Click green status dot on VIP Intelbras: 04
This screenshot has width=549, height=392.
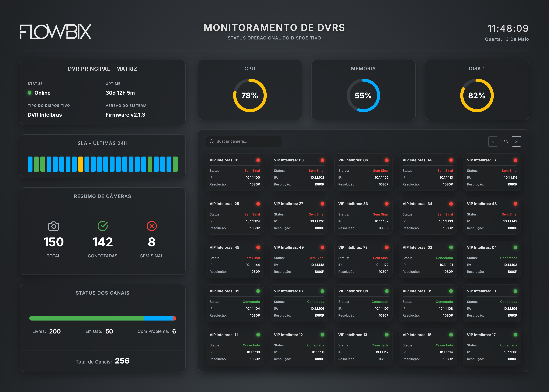[x=515, y=247]
